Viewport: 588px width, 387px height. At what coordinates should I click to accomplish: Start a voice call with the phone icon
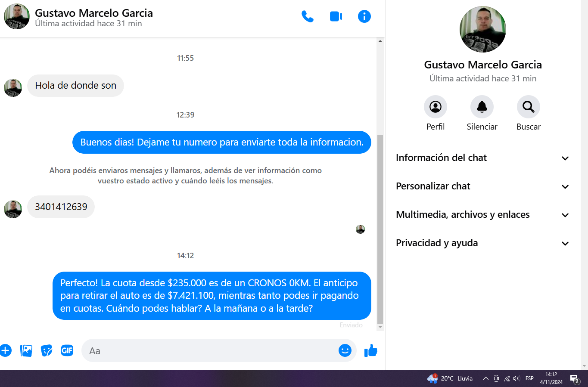[x=308, y=16]
